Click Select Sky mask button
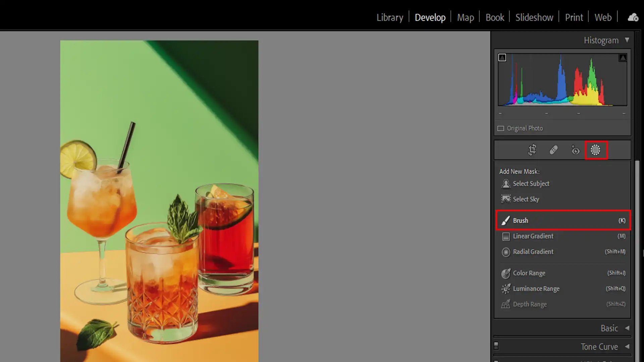The width and height of the screenshot is (644, 362). click(x=526, y=199)
